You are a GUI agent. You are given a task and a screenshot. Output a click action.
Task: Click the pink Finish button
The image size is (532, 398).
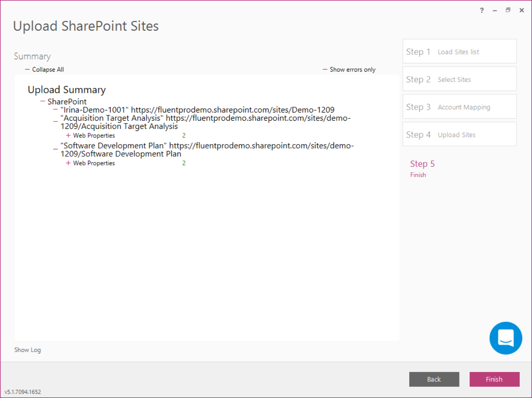[494, 379]
